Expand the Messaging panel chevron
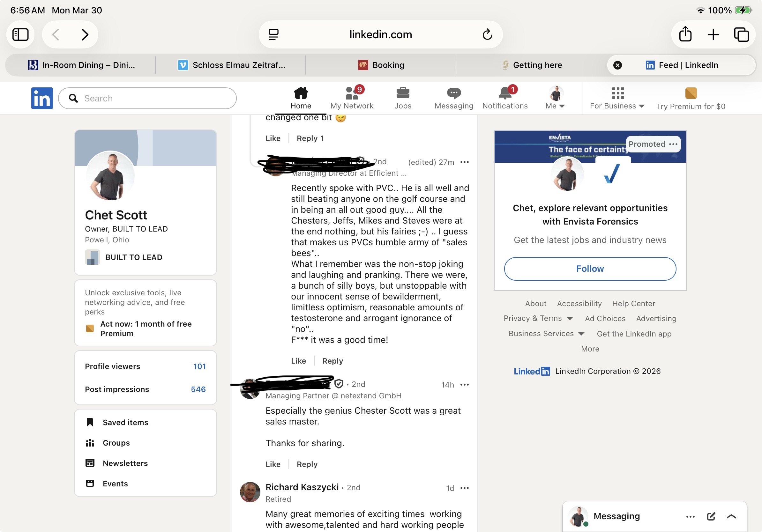 (x=731, y=516)
